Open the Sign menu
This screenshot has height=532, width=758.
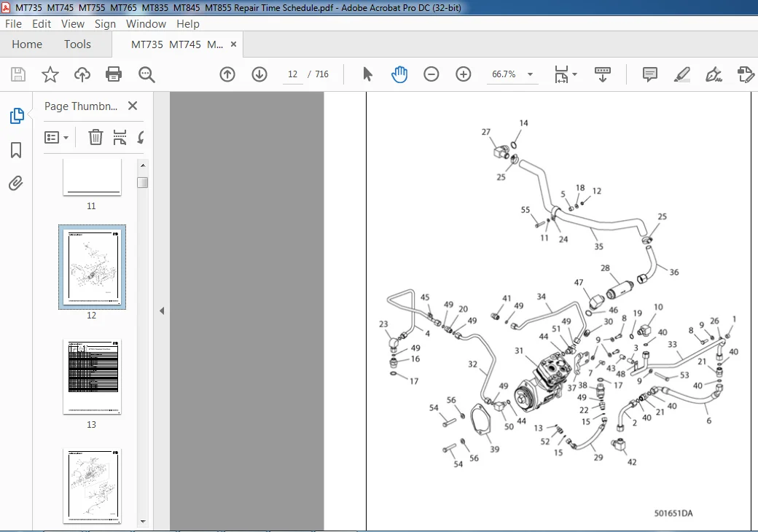(x=105, y=23)
